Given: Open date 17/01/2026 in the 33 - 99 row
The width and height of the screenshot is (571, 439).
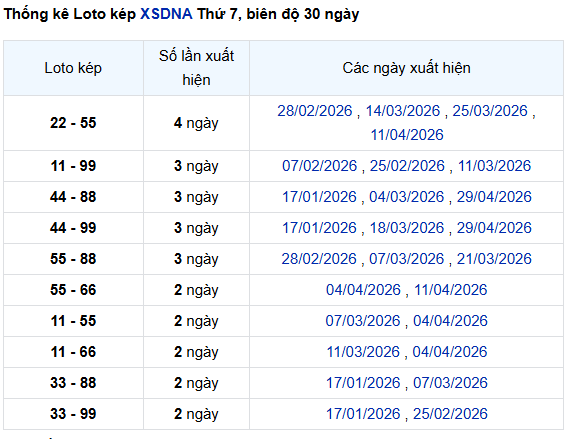Looking at the screenshot, I should click(363, 414).
